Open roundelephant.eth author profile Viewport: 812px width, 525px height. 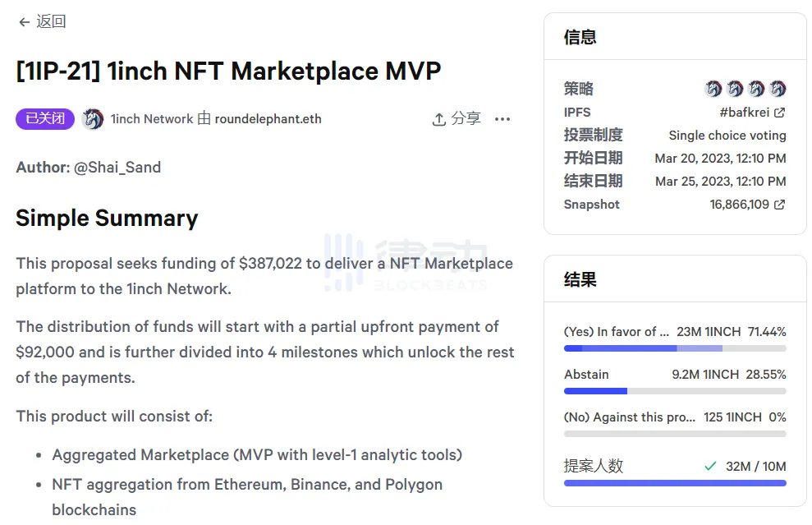point(268,119)
